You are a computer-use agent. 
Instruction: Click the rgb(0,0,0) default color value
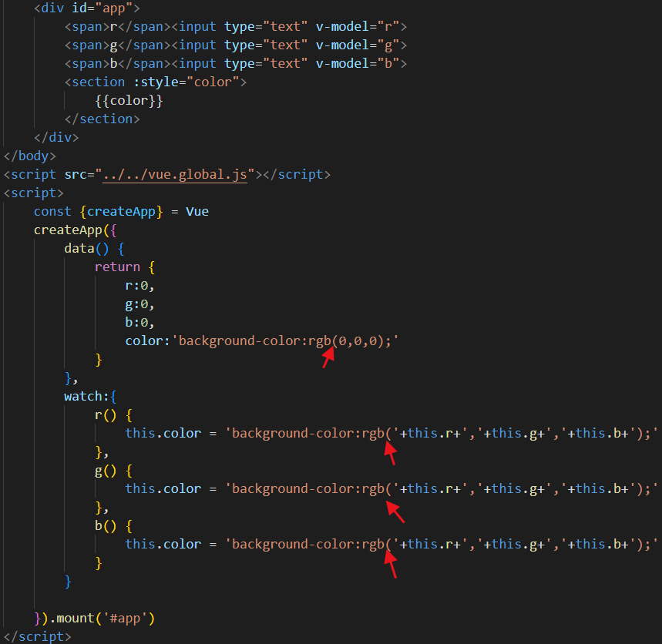pos(347,340)
